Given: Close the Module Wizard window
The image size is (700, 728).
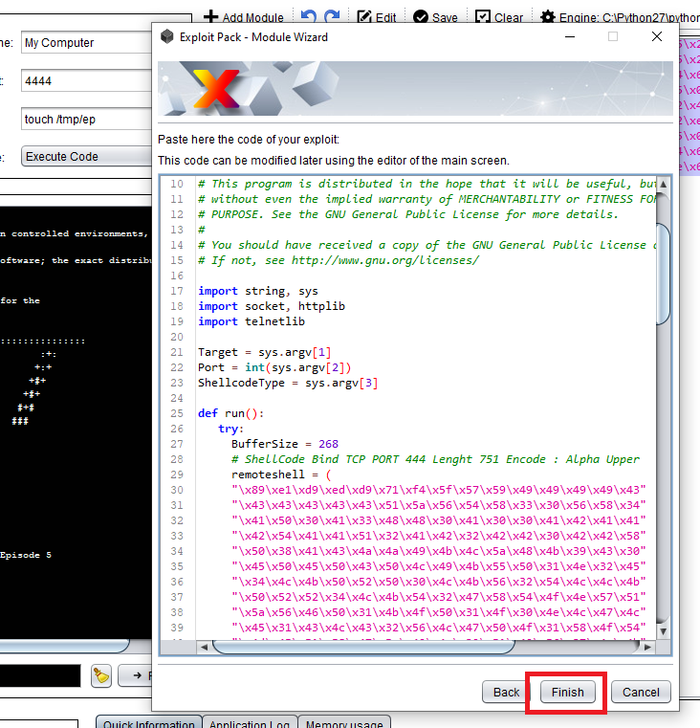Looking at the screenshot, I should point(656,36).
